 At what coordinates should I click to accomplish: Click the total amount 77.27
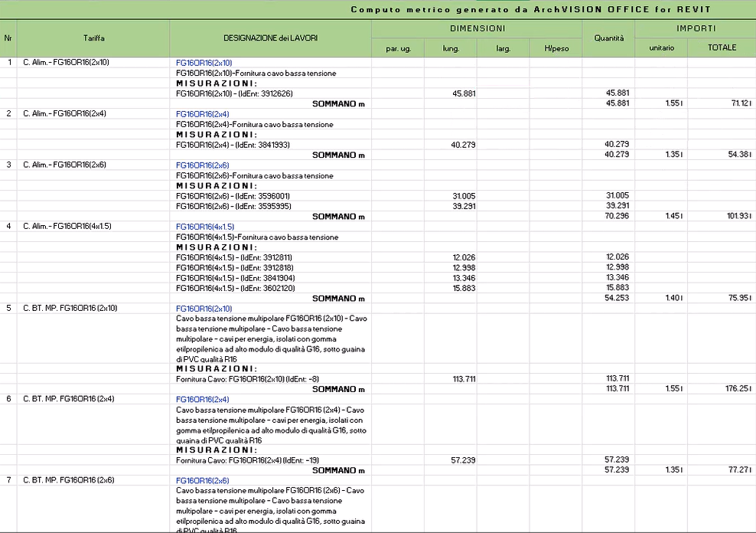click(x=740, y=469)
